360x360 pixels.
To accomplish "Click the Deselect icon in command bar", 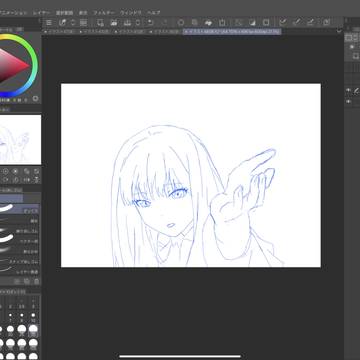I will point(239,23).
